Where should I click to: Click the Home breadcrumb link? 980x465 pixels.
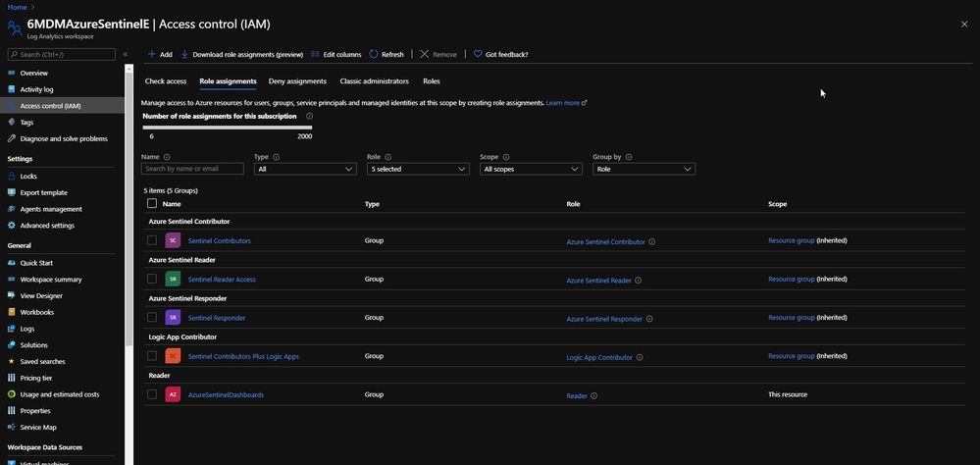click(17, 7)
